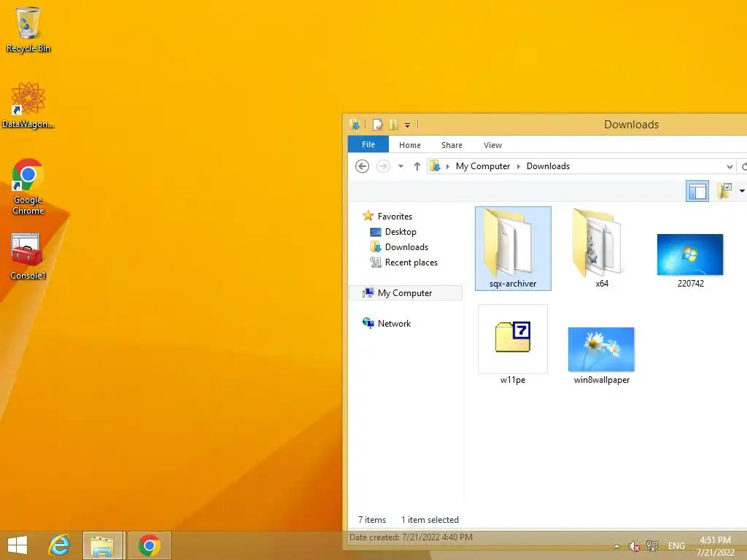
Task: Select Downloads under Favorites
Action: pos(406,247)
